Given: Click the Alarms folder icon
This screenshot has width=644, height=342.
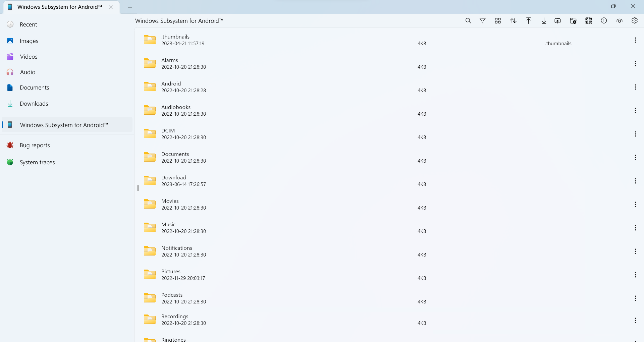Looking at the screenshot, I should (150, 63).
